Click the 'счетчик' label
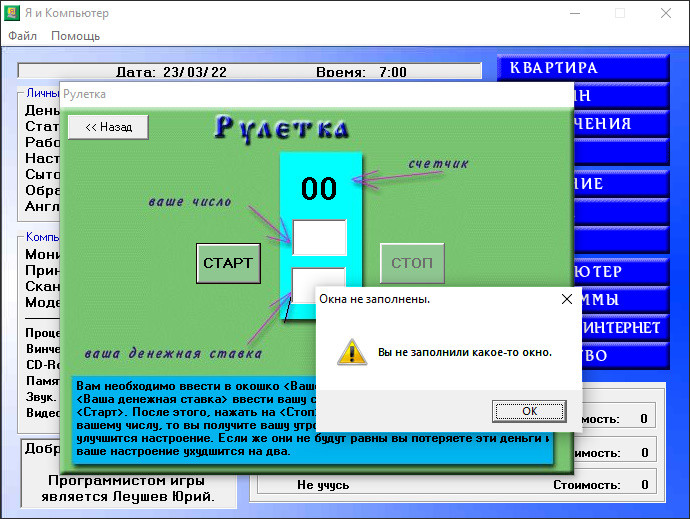This screenshot has width=690, height=519. coord(438,164)
